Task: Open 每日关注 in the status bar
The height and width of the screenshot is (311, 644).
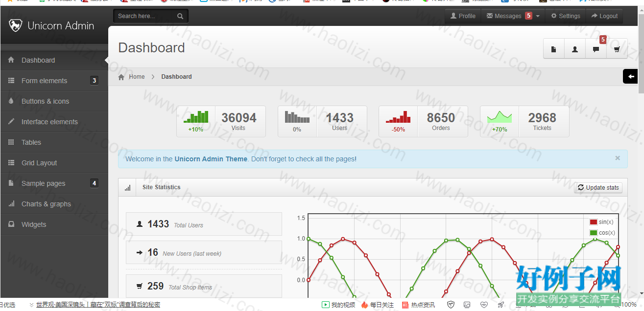Action: click(x=378, y=305)
